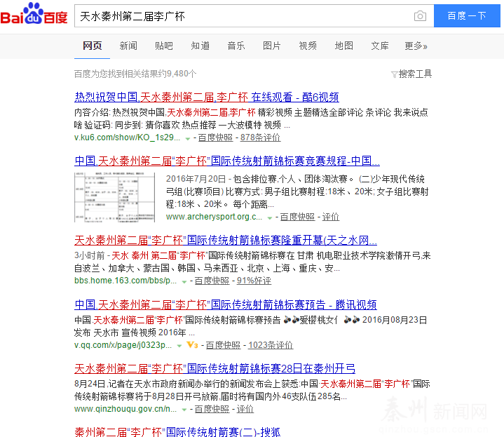Open the 知道 tab
This screenshot has width=504, height=437.
pos(200,46)
